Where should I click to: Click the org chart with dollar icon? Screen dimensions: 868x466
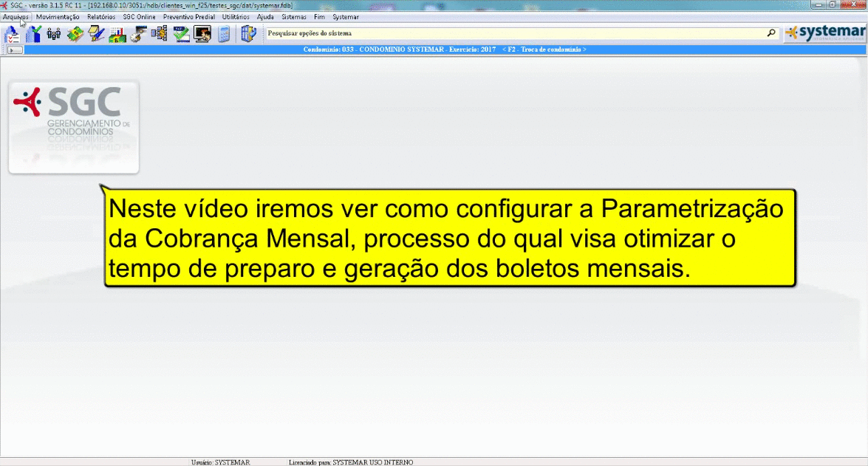point(159,33)
